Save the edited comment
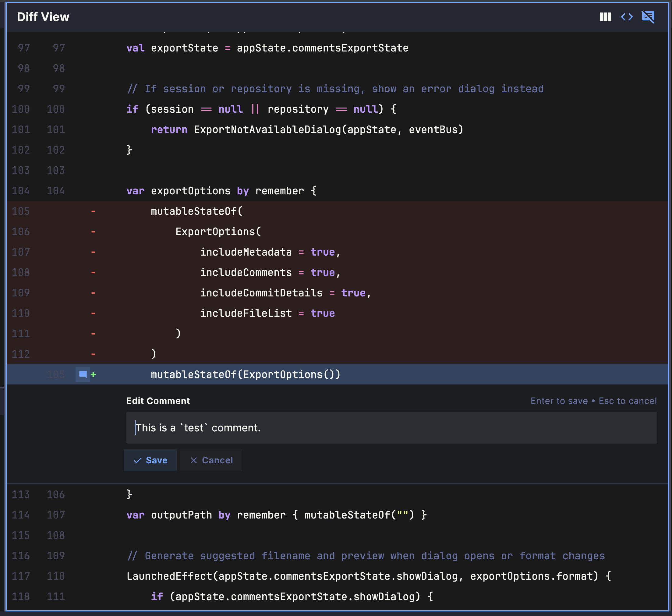Image resolution: width=672 pixels, height=616 pixels. point(150,460)
